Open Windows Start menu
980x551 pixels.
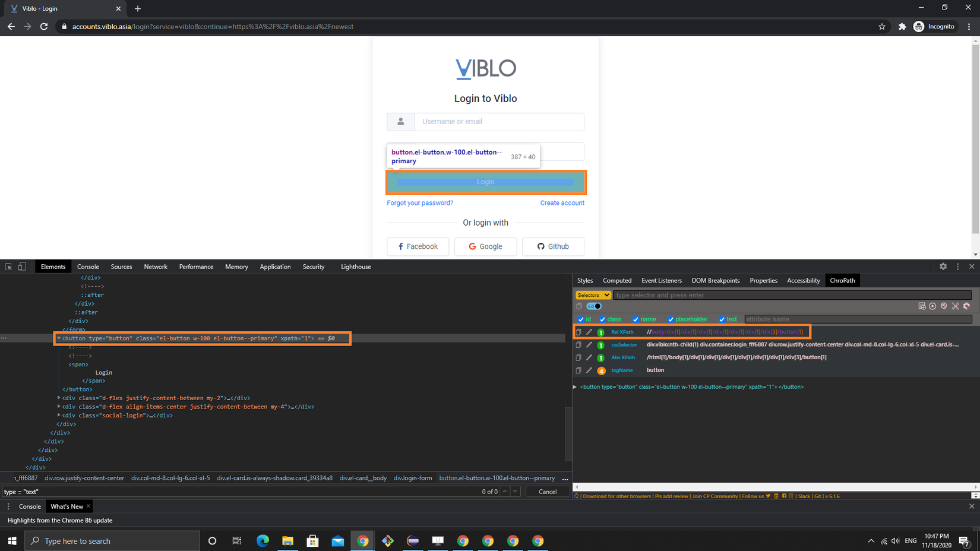coord(12,541)
